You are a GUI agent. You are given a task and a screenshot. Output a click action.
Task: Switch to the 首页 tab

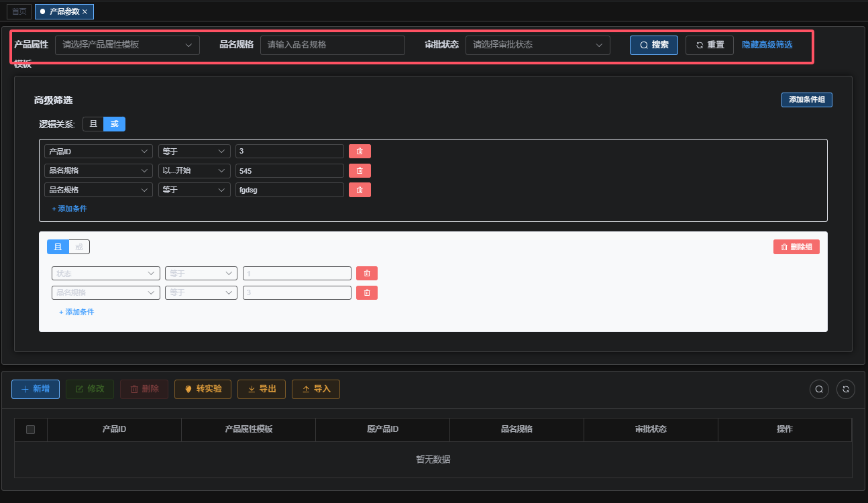click(x=19, y=11)
